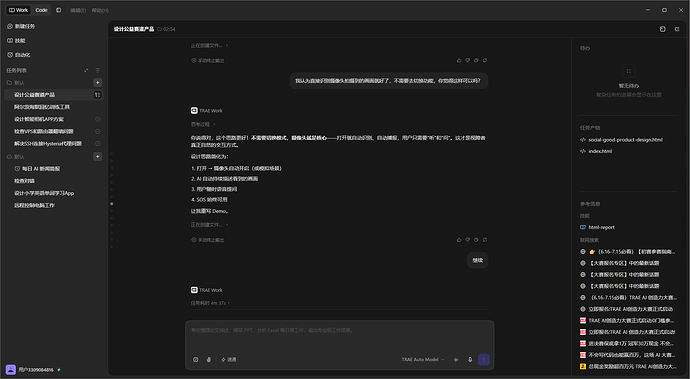The width and height of the screenshot is (690, 379).
Task: Toggle the sidebar panel icon beside Code
Action: (59, 10)
